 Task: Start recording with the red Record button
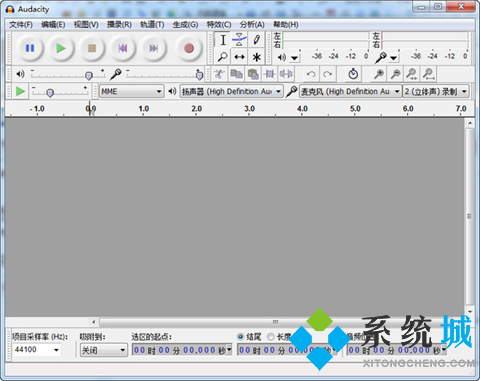pos(189,48)
